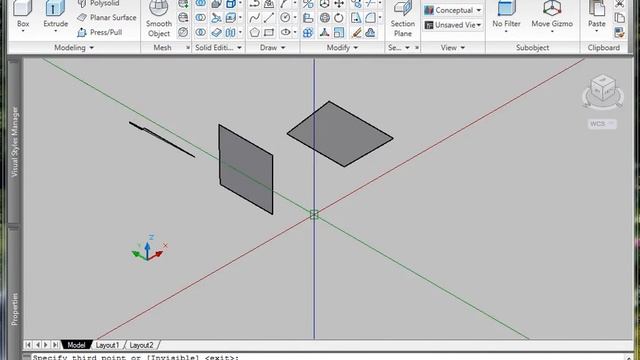Click the Thicken surface icon
This screenshot has height=360, width=640.
pyautogui.click(x=216, y=32)
